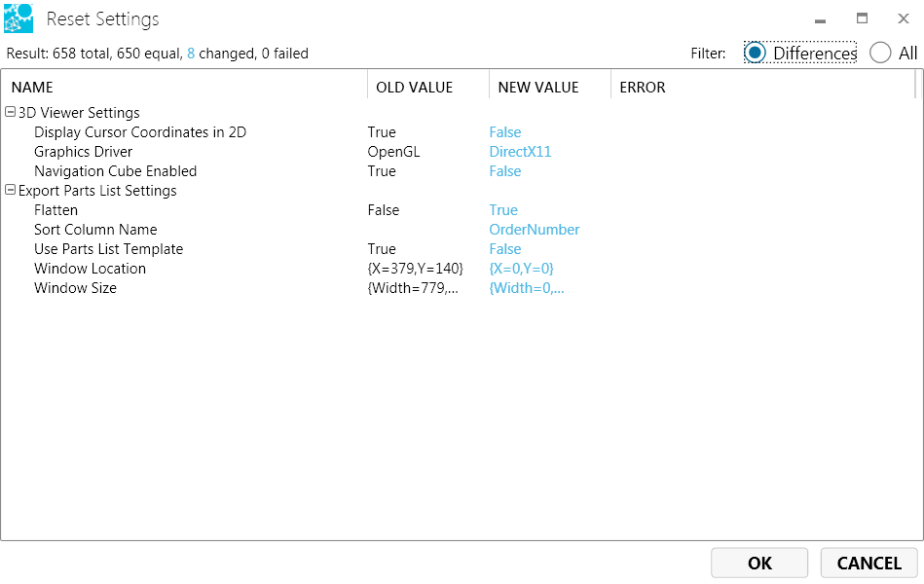Maximize the Reset Settings window
Image resolution: width=924 pixels, height=584 pixels.
(862, 18)
